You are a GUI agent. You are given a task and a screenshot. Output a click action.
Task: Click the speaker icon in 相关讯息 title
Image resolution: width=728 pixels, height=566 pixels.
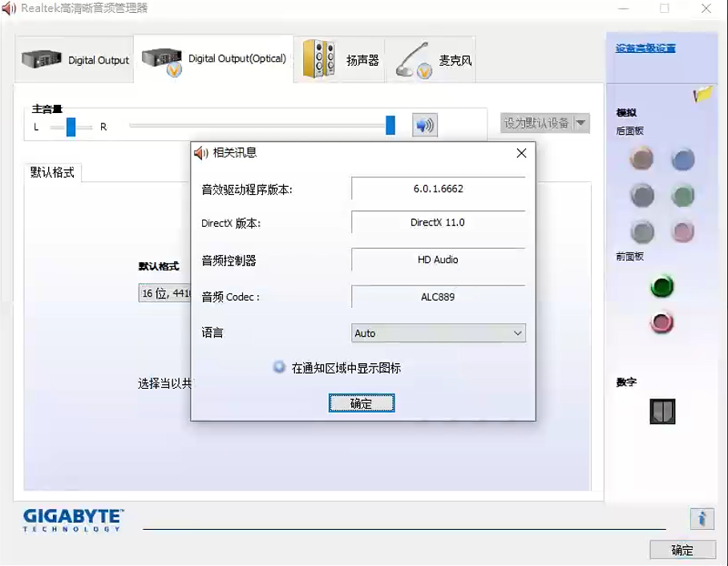(x=201, y=153)
